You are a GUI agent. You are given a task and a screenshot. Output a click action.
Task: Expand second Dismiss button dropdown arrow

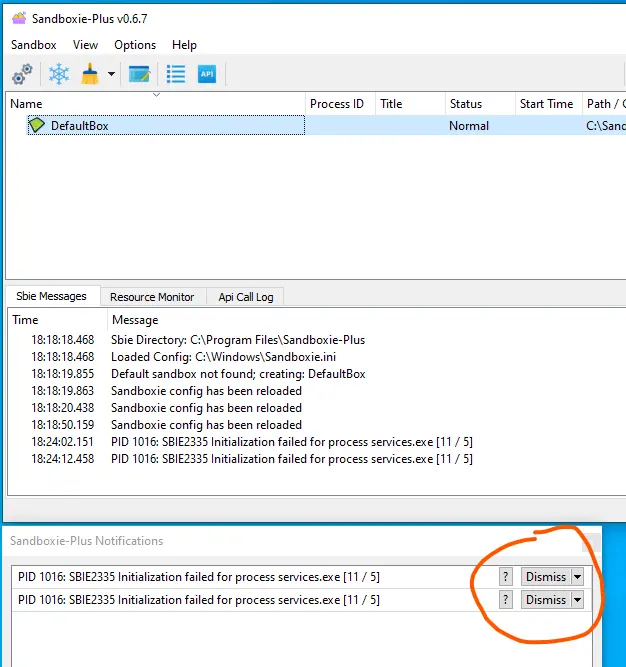coord(578,600)
